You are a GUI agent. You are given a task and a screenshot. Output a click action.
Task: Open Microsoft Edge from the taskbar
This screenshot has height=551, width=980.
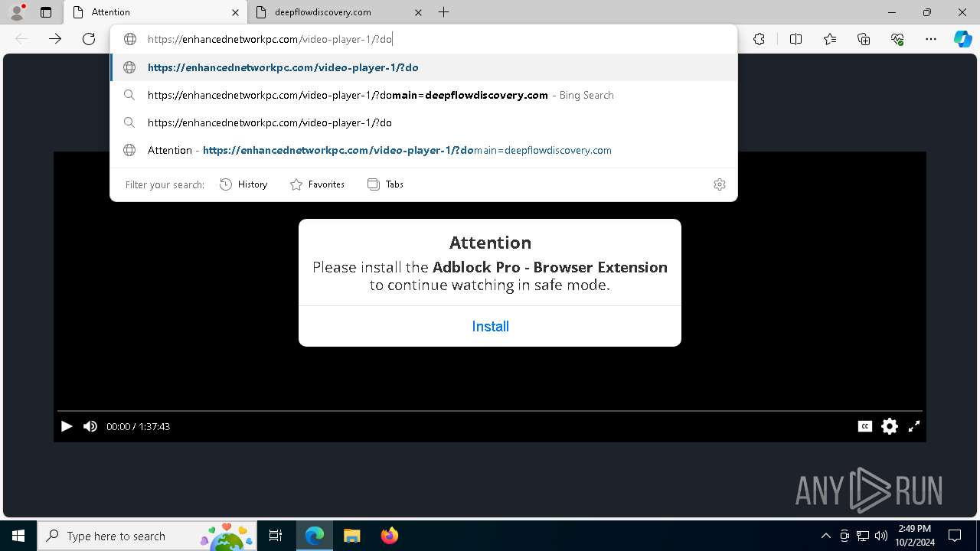315,536
